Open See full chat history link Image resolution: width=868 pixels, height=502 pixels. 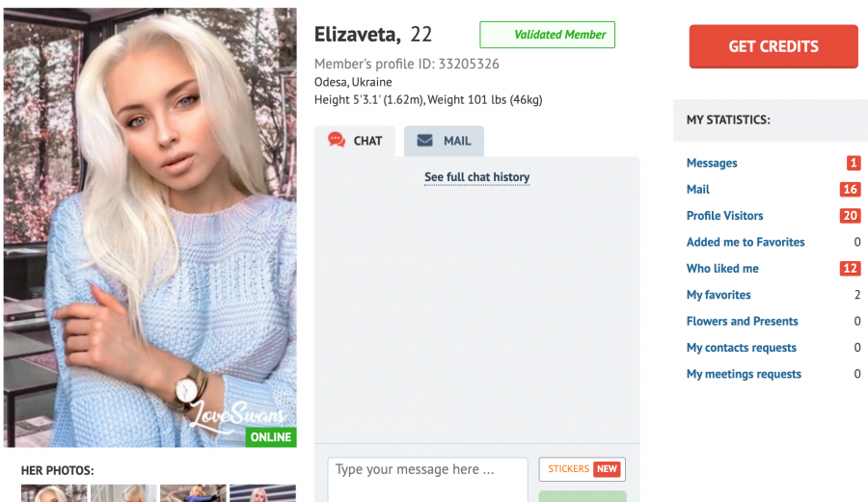[x=476, y=177]
